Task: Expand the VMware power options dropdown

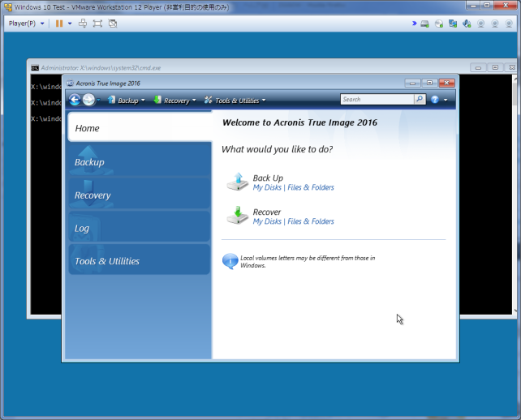Action: 70,24
